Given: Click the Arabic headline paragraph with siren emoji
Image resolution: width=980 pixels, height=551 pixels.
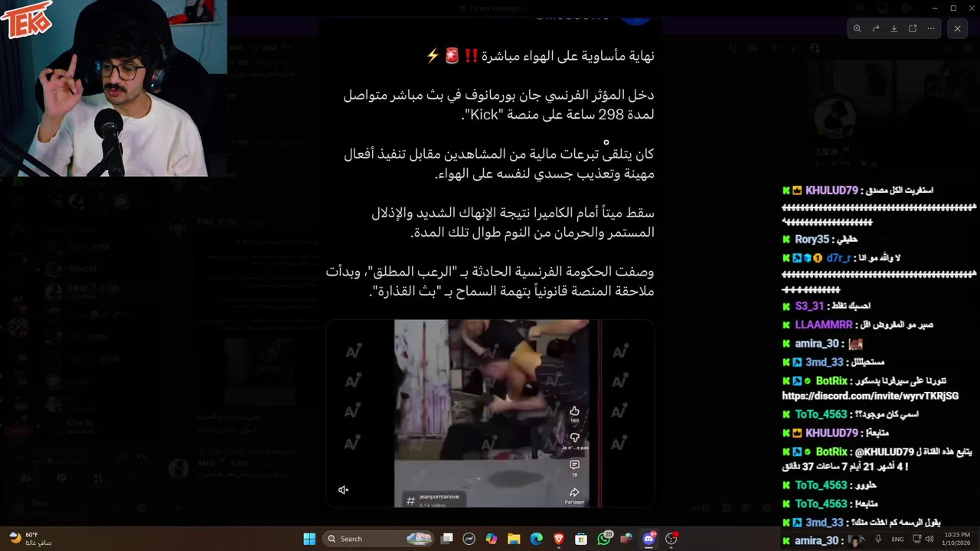Looking at the screenshot, I should 540,55.
